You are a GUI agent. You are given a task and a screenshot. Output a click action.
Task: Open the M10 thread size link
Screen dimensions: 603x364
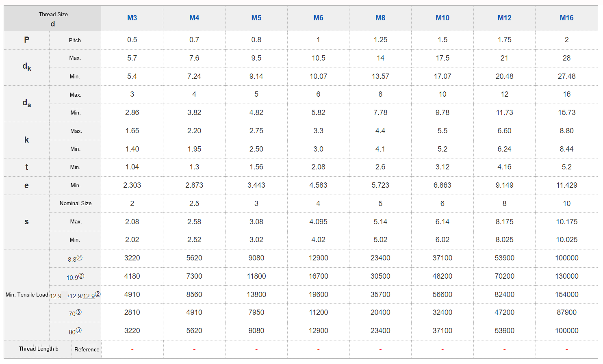coord(442,18)
